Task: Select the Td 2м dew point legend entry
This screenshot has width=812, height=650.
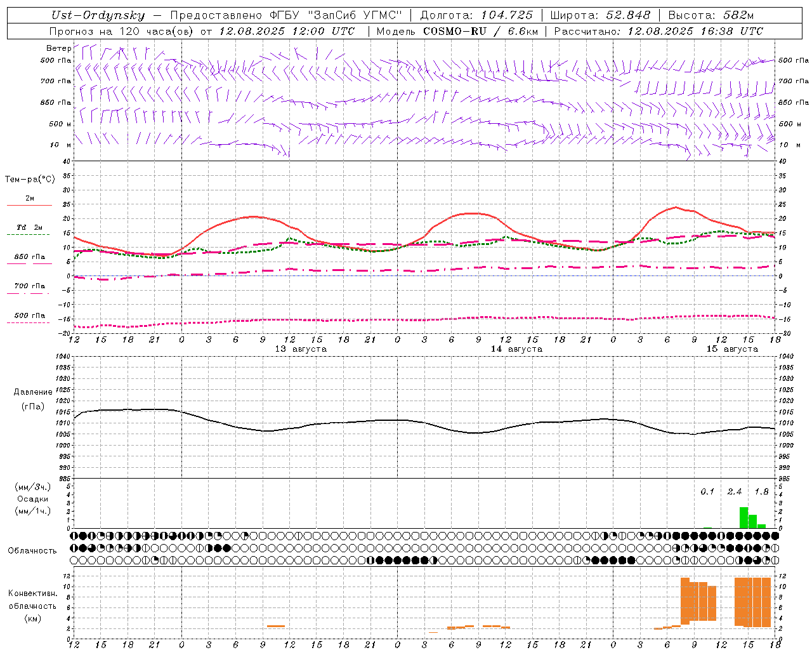Action: click(x=29, y=230)
